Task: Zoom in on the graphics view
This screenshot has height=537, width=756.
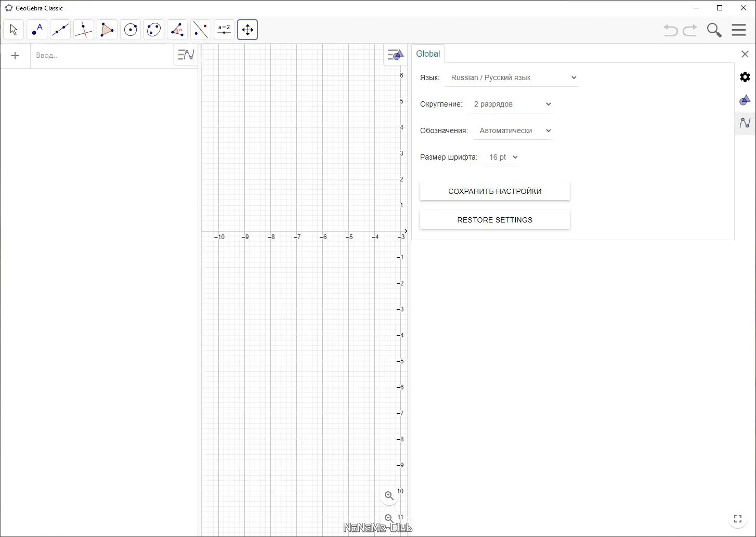Action: point(389,495)
